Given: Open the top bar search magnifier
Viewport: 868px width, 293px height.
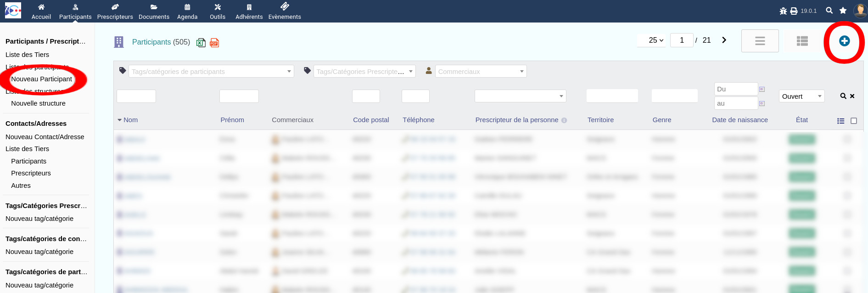Looking at the screenshot, I should click(829, 10).
